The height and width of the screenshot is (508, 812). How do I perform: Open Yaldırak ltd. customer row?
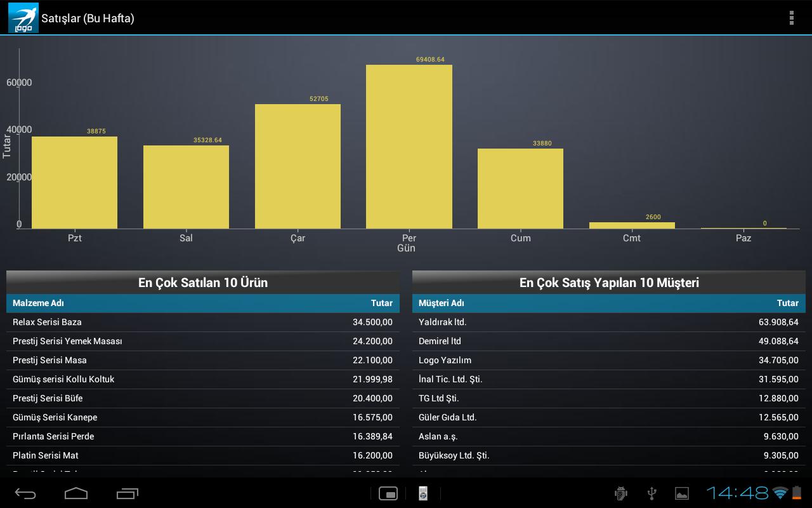point(609,322)
